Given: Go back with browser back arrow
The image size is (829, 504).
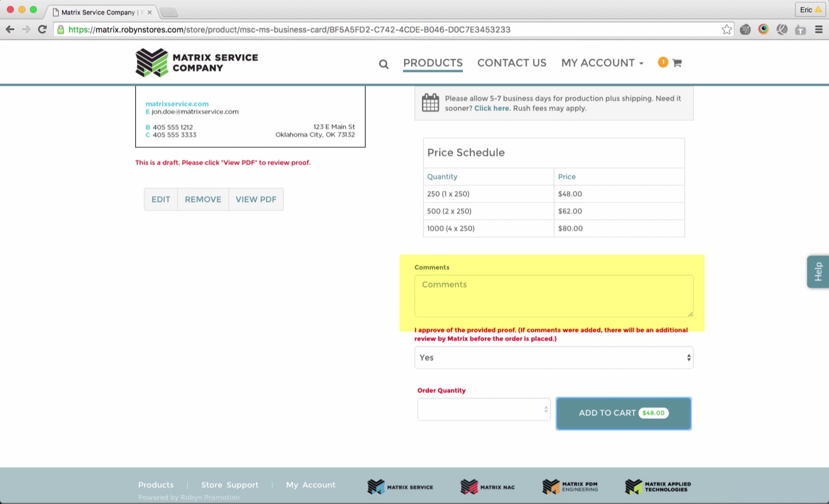Looking at the screenshot, I should (10, 30).
